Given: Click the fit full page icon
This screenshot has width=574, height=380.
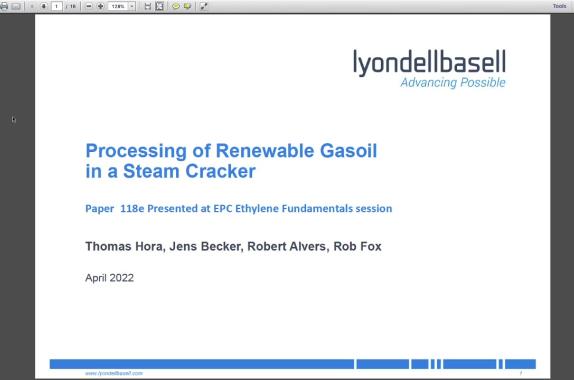Looking at the screenshot, I should 160,6.
